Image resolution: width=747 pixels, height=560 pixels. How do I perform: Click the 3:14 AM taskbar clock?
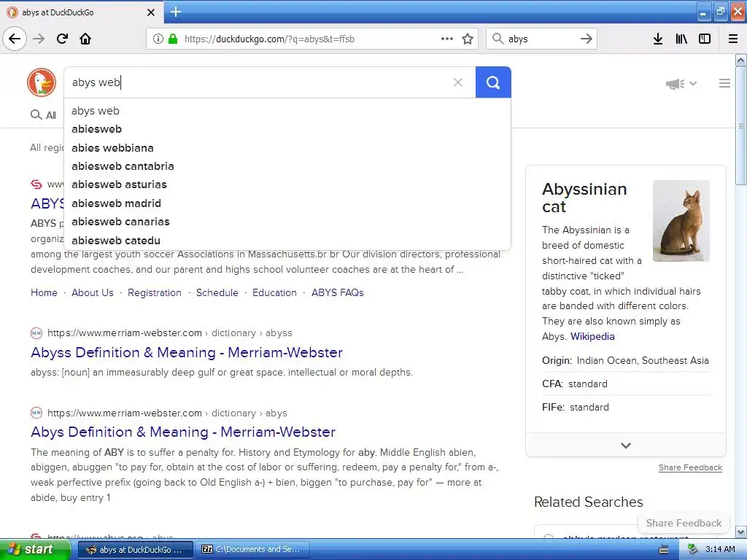click(x=720, y=549)
